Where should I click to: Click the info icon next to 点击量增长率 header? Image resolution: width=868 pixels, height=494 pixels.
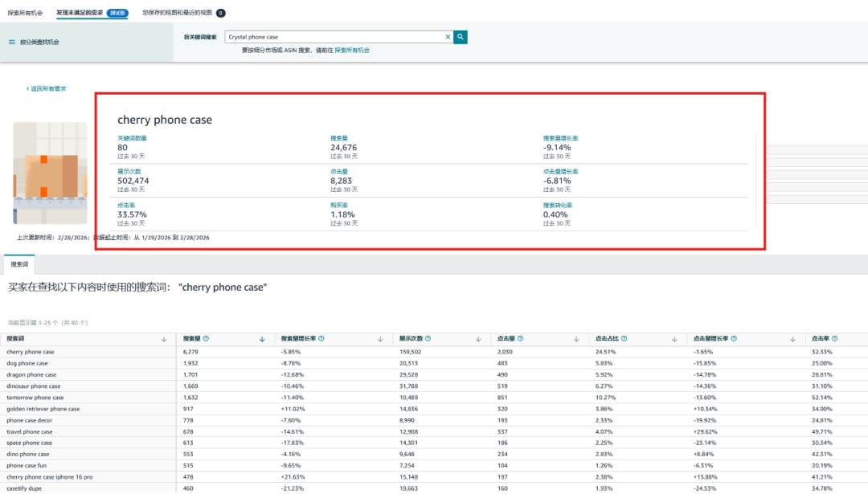(x=735, y=339)
